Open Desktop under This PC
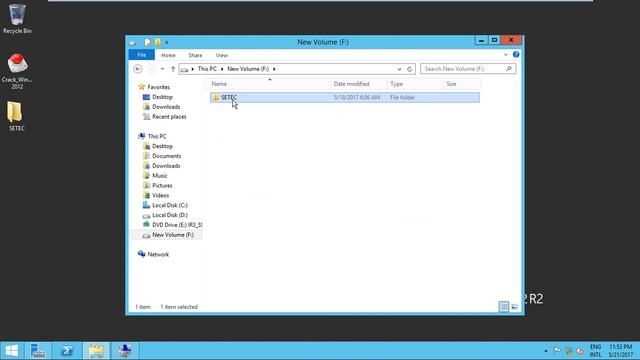The image size is (640, 360). coord(162,146)
